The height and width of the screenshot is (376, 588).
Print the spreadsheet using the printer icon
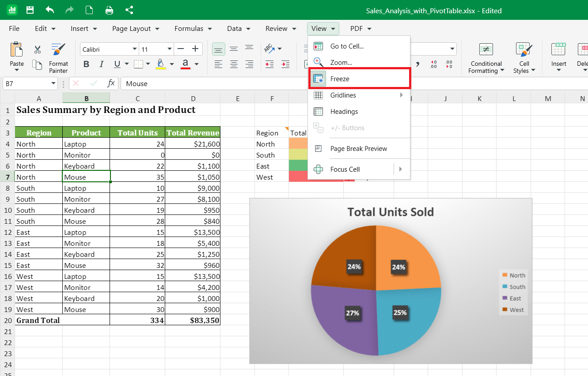click(x=109, y=10)
